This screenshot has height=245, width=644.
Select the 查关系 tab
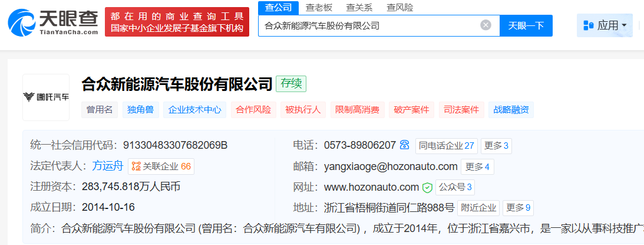point(359,8)
